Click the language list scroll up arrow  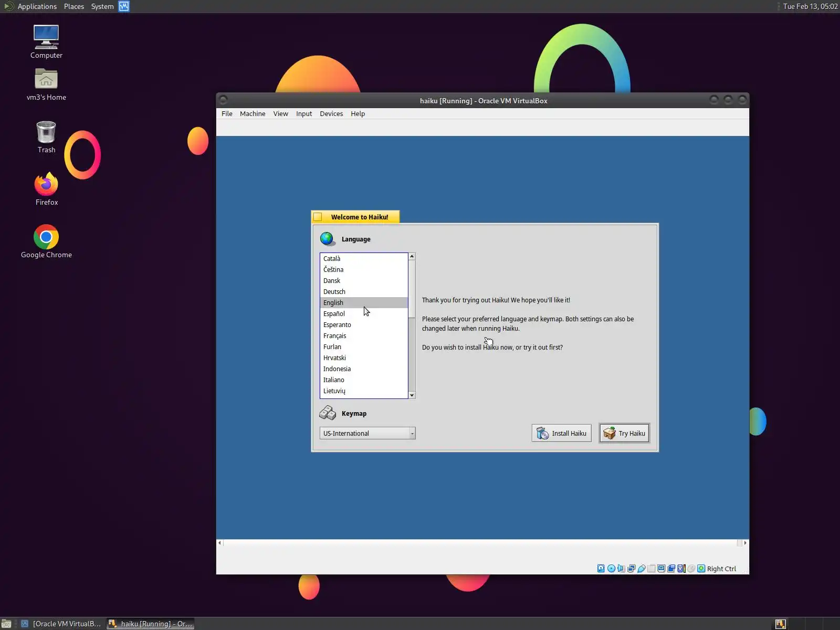(x=412, y=256)
